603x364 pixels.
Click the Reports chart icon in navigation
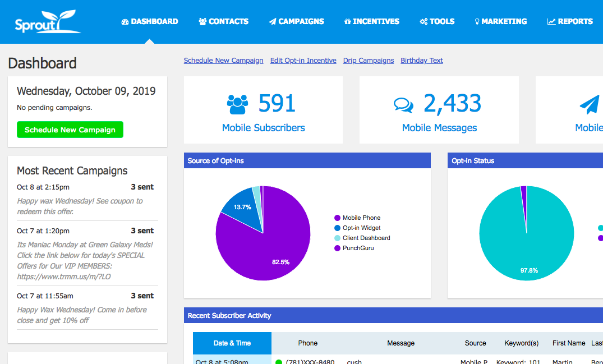click(551, 21)
